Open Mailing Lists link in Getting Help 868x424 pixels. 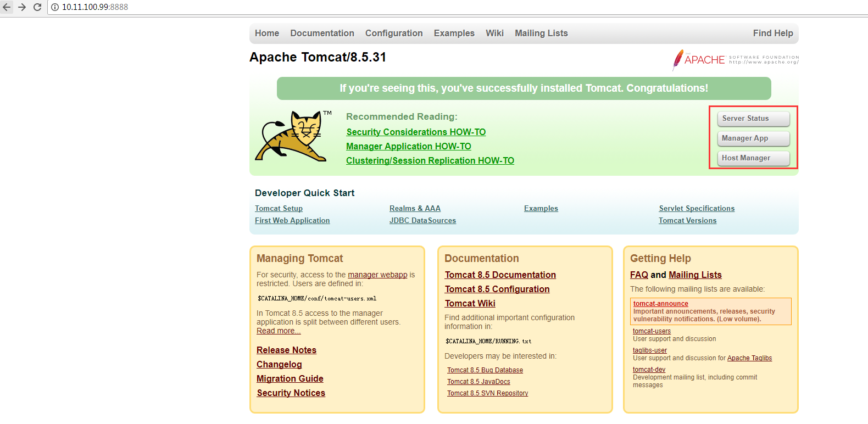(x=695, y=275)
